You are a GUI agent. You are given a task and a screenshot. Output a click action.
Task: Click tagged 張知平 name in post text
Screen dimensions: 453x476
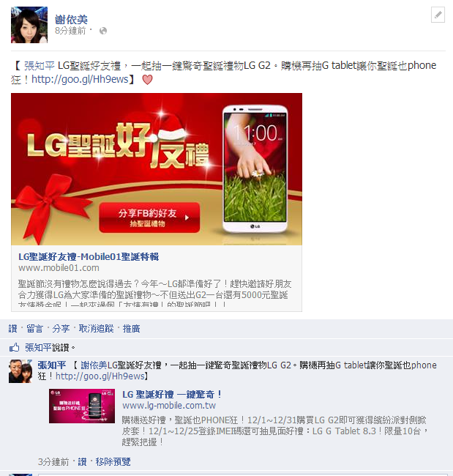(x=40, y=66)
